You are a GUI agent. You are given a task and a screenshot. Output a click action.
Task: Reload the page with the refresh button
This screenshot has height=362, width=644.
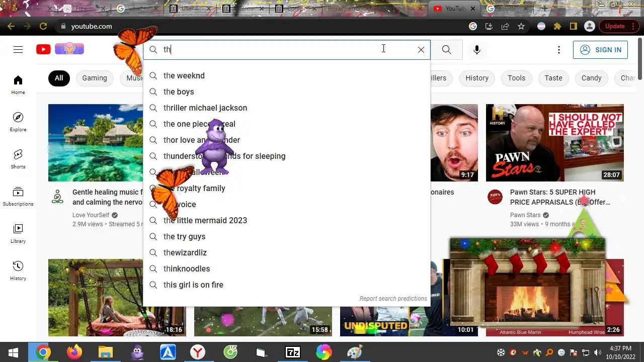(x=43, y=26)
